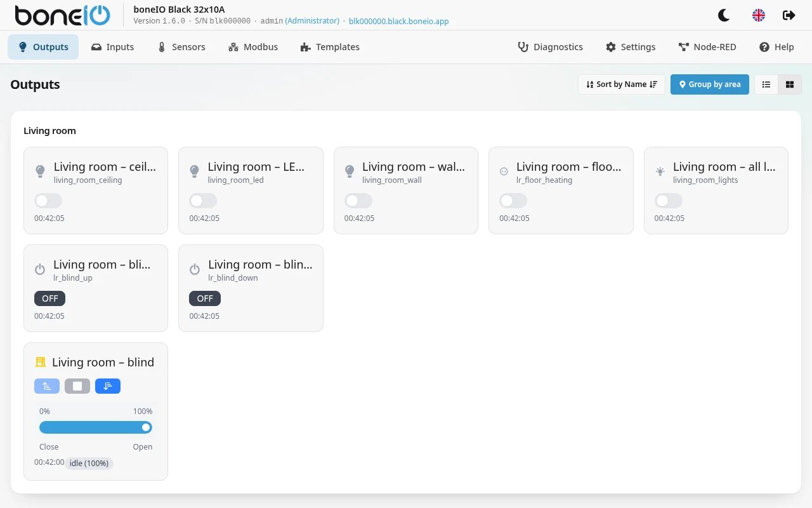Viewport: 812px width, 508px height.
Task: Click the blind stop square button
Action: click(77, 386)
